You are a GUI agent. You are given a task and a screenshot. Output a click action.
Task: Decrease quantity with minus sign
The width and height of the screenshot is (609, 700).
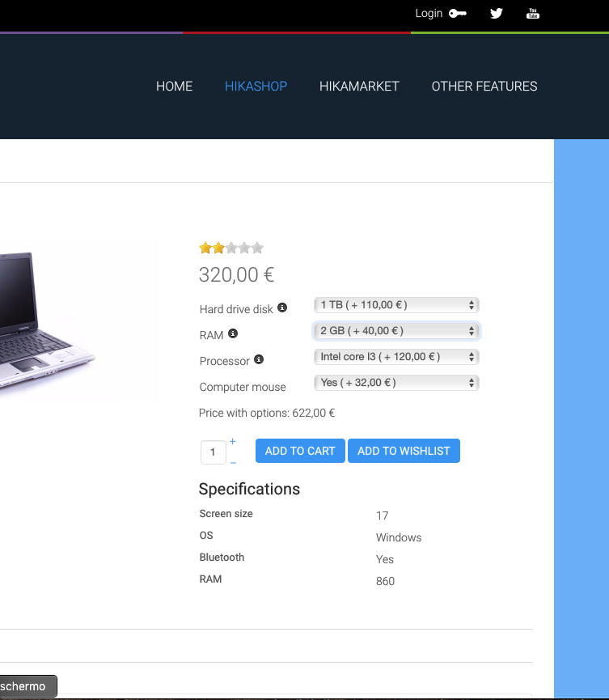pos(233,463)
